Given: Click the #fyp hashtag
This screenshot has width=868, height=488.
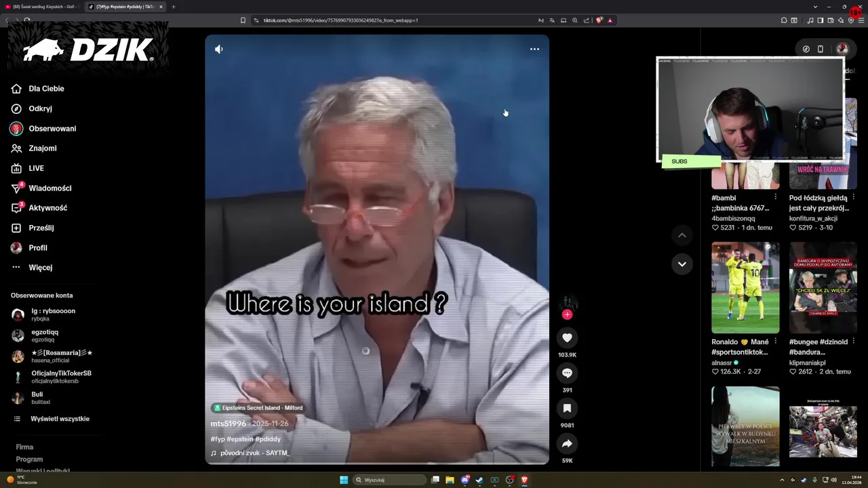Looking at the screenshot, I should click(x=218, y=439).
